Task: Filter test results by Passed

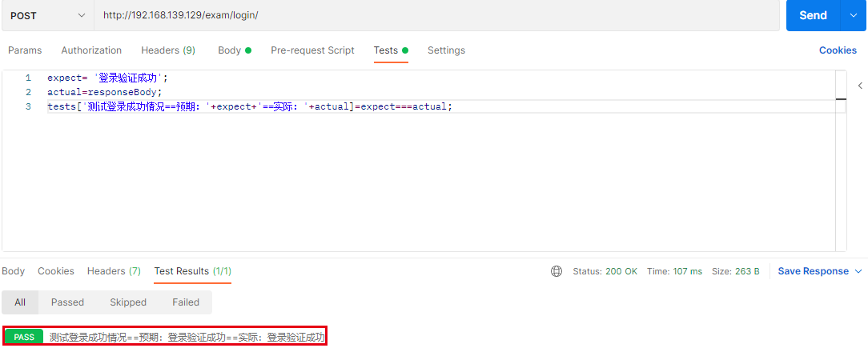Action: pyautogui.click(x=67, y=302)
